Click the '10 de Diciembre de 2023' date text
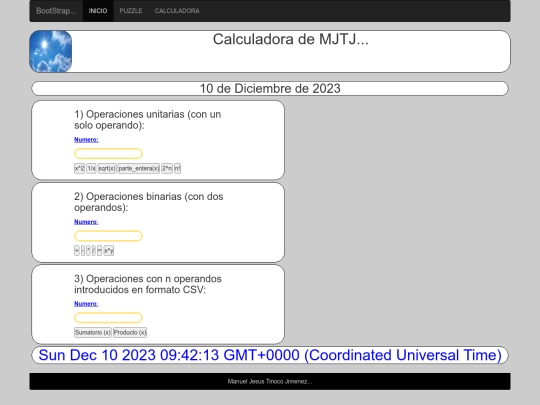The width and height of the screenshot is (540, 405). point(270,89)
